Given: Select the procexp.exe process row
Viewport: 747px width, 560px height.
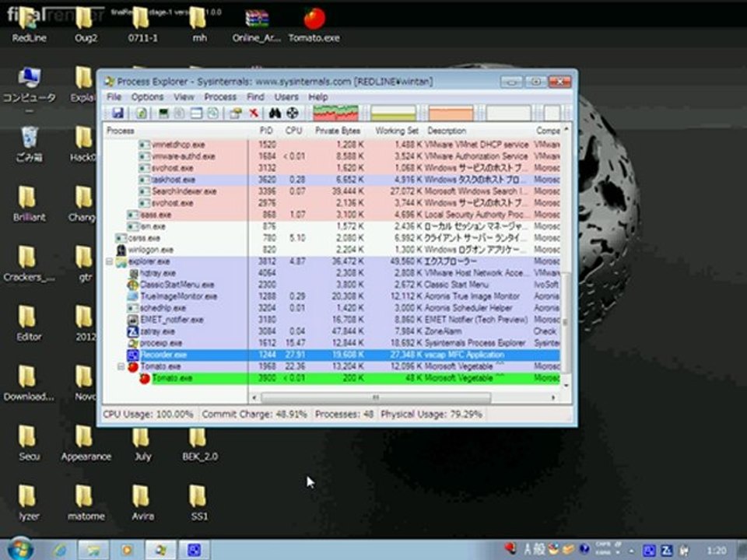Looking at the screenshot, I should (x=331, y=343).
